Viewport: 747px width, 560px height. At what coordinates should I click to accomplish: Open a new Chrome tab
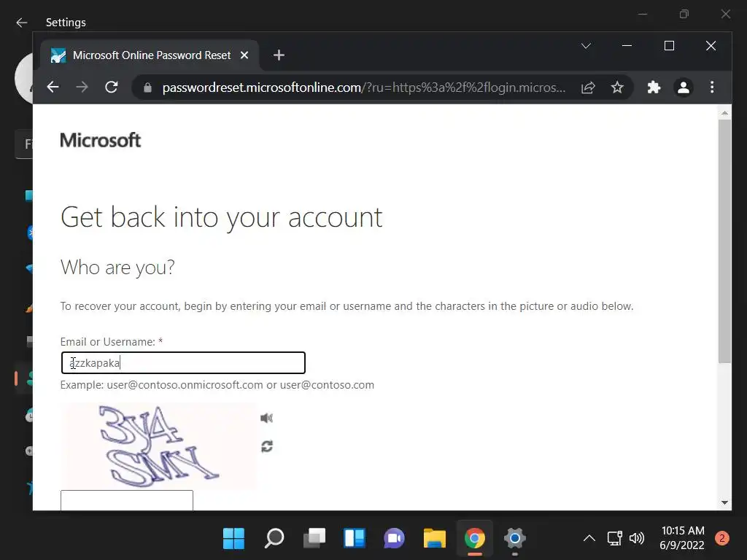click(x=279, y=55)
